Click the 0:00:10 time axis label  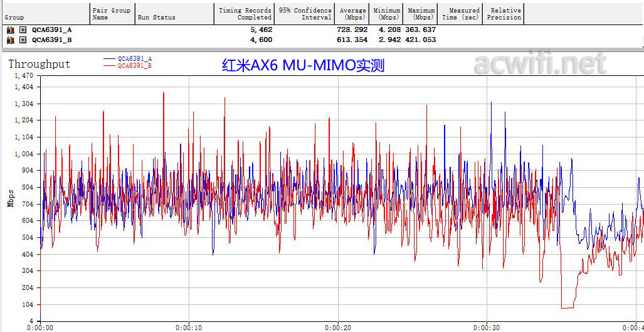pyautogui.click(x=189, y=328)
